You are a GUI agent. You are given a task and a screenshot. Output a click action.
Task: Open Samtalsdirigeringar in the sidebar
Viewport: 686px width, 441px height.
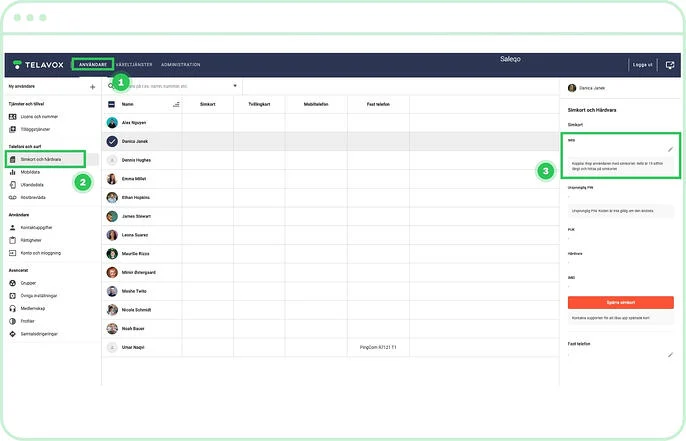click(x=33, y=334)
